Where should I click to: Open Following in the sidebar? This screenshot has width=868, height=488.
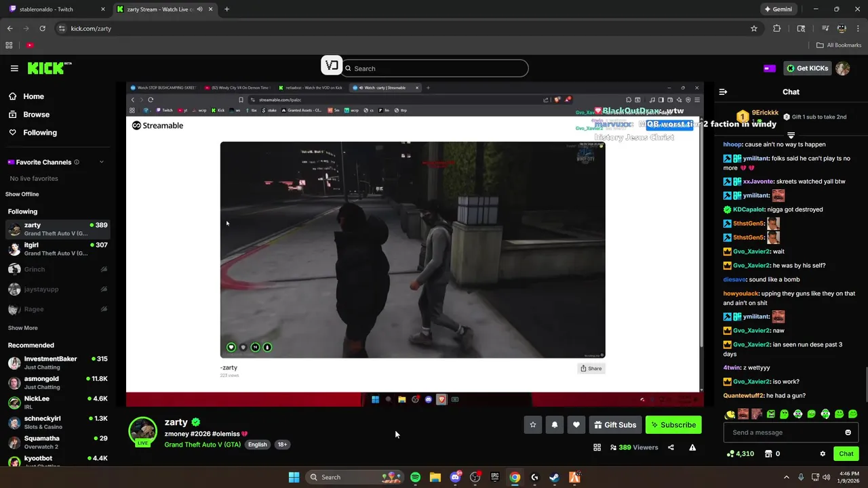[40, 133]
